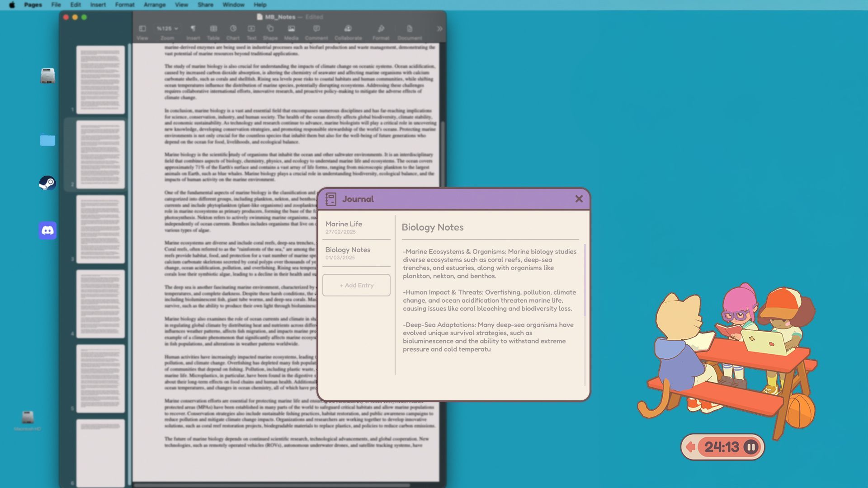Open the Format brush panel in Pages
The height and width of the screenshot is (488, 868).
click(381, 28)
